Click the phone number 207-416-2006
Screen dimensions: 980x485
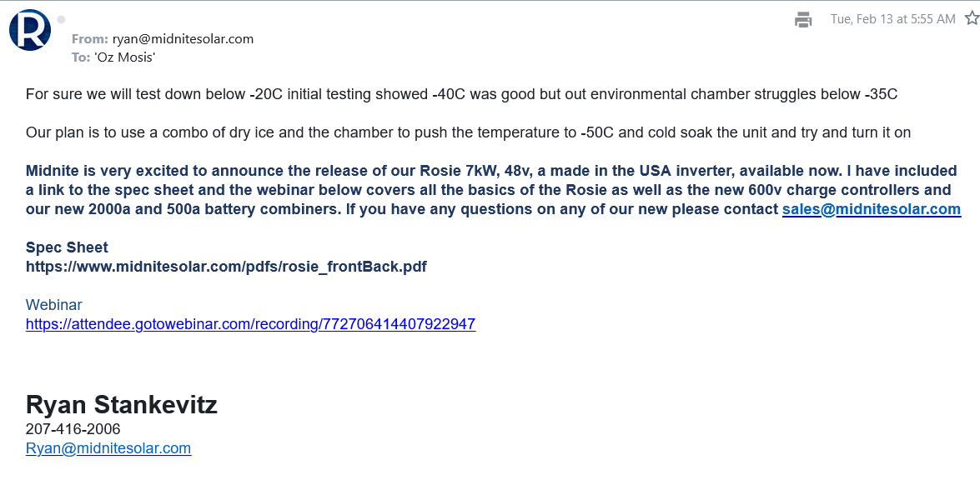pyautogui.click(x=73, y=429)
